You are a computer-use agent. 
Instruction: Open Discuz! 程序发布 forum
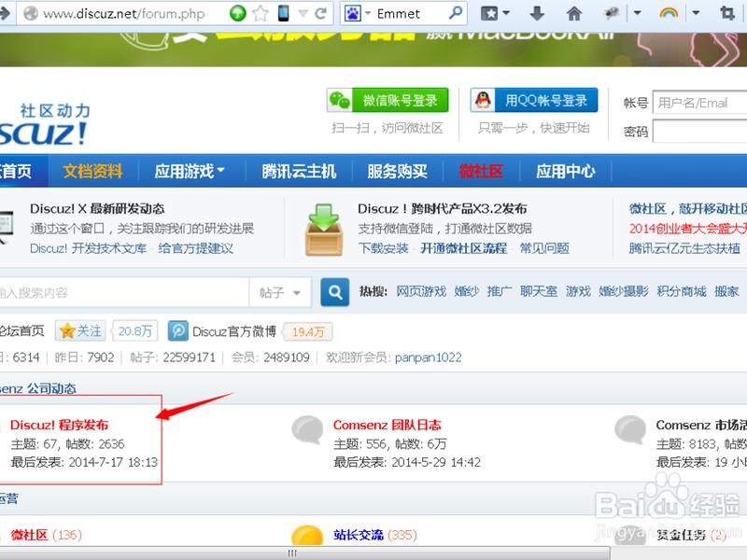(x=60, y=425)
